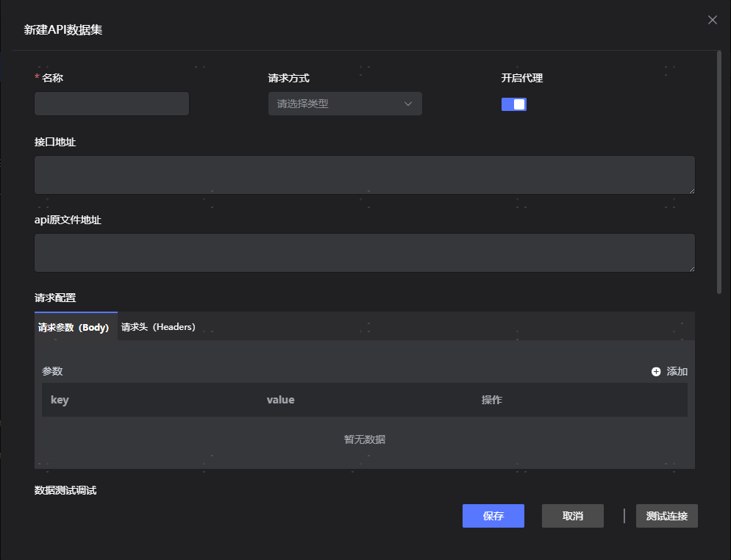Click inside the api原文件地址 text area
731x560 pixels.
coord(364,253)
